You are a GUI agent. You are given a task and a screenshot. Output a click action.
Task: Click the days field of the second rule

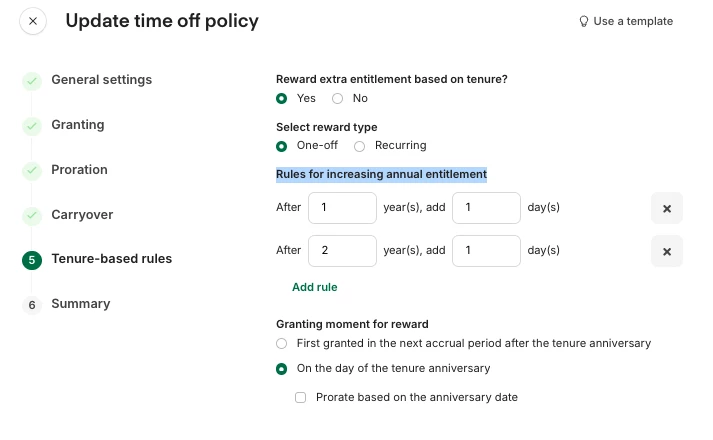pos(486,250)
